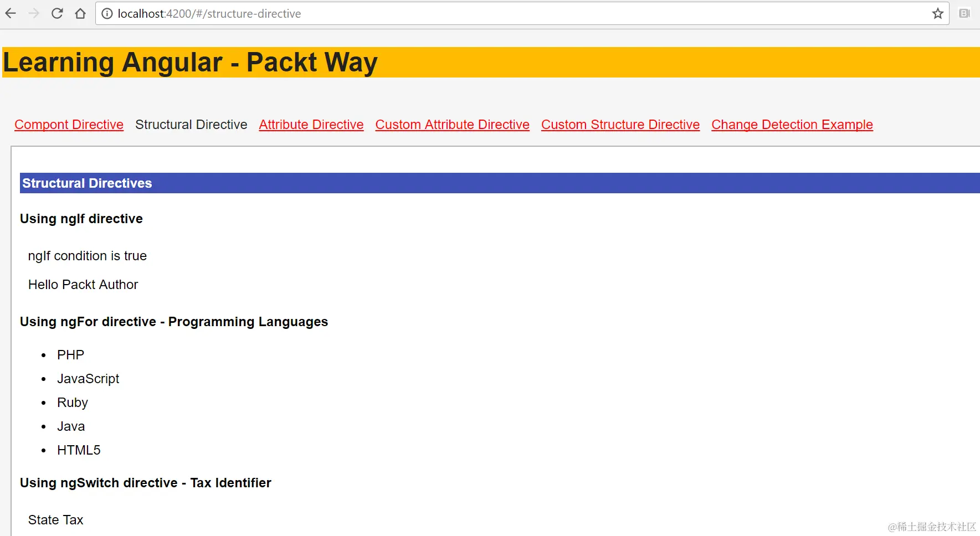Focus the address bar showing localhost:4200
This screenshot has width=980, height=536.
point(522,14)
